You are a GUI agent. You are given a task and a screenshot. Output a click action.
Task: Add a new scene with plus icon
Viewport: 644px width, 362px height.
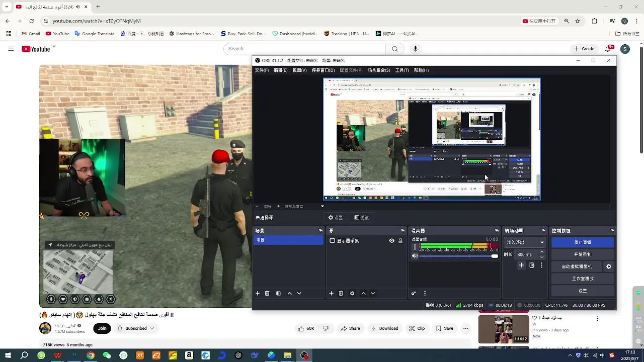point(258,293)
